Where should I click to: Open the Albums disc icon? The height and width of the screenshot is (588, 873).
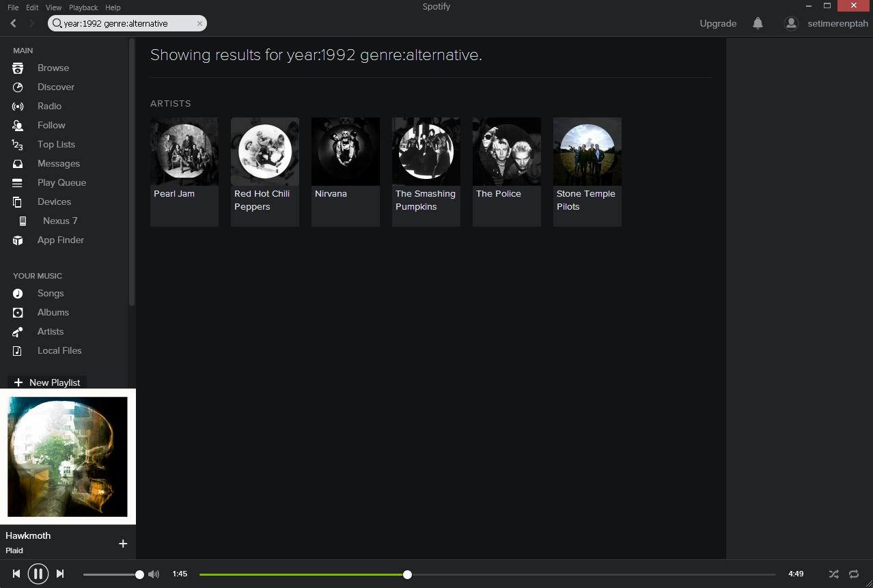[x=18, y=313]
